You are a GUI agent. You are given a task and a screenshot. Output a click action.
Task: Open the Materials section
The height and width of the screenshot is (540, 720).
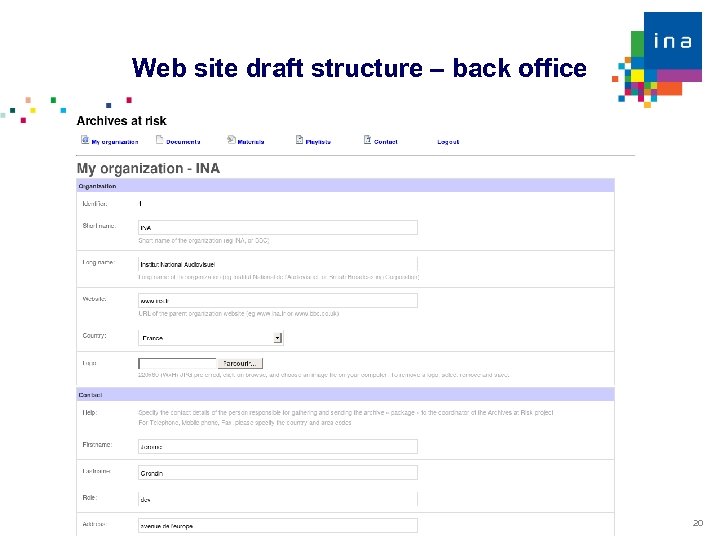251,142
